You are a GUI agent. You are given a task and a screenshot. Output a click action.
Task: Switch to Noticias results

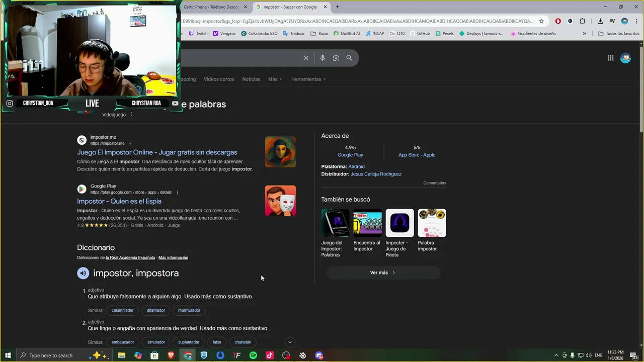pos(251,79)
